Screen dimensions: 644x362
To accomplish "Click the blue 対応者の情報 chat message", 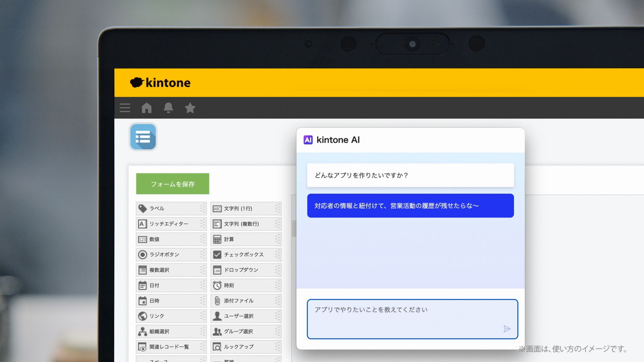I will (x=411, y=206).
